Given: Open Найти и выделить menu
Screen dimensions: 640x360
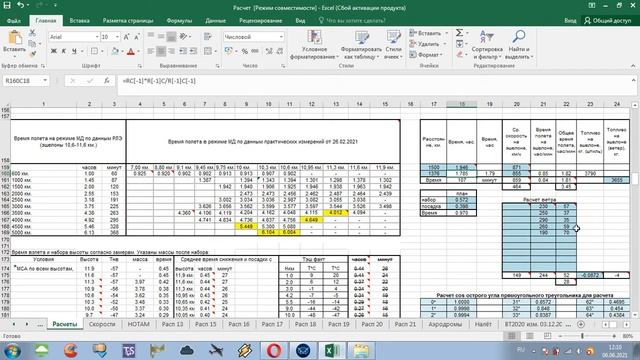Looking at the screenshot, I should click(519, 45).
